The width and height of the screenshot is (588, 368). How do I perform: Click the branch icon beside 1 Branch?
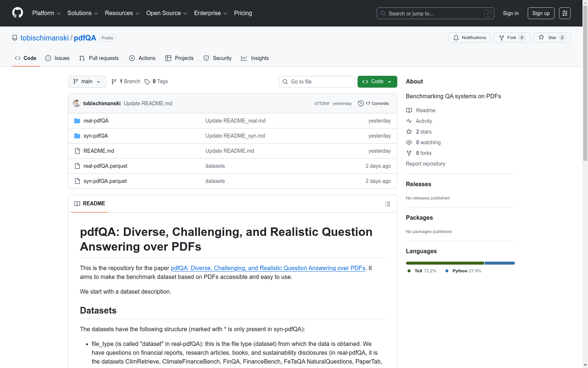(x=114, y=82)
